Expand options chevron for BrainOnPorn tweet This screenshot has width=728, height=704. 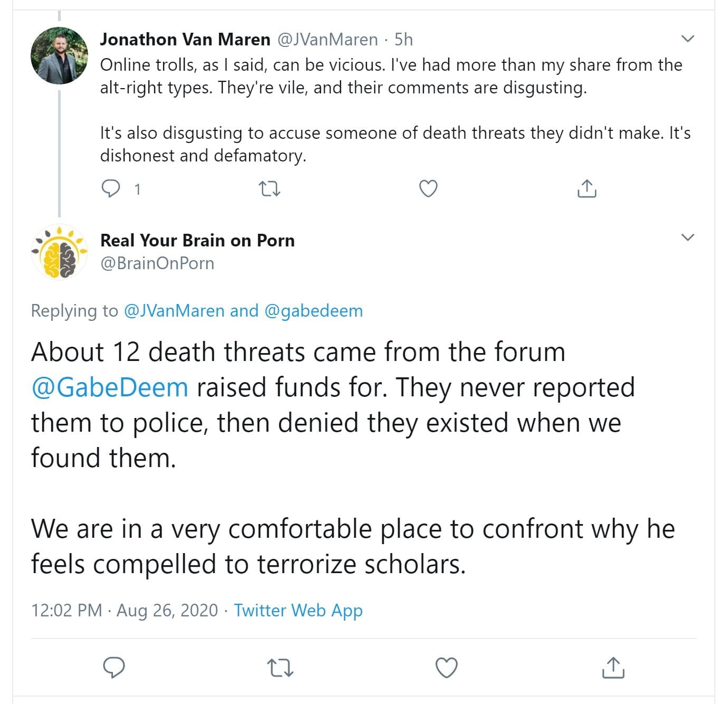pos(687,237)
